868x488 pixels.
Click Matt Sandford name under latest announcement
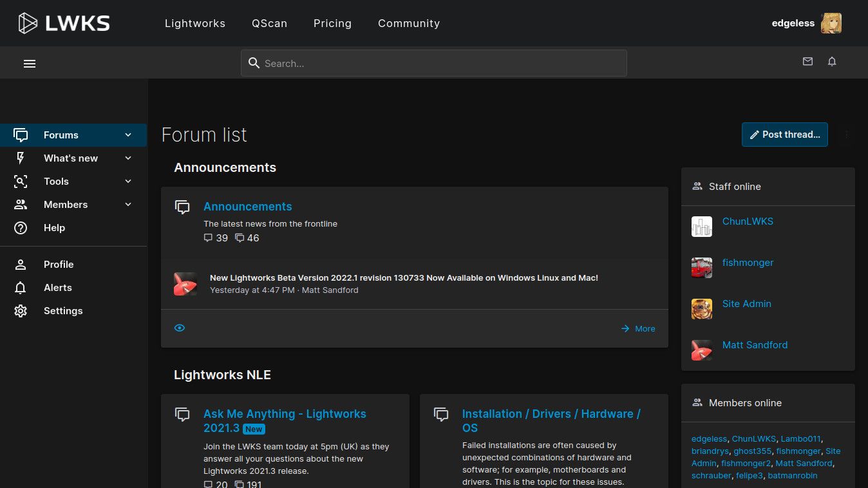click(330, 290)
